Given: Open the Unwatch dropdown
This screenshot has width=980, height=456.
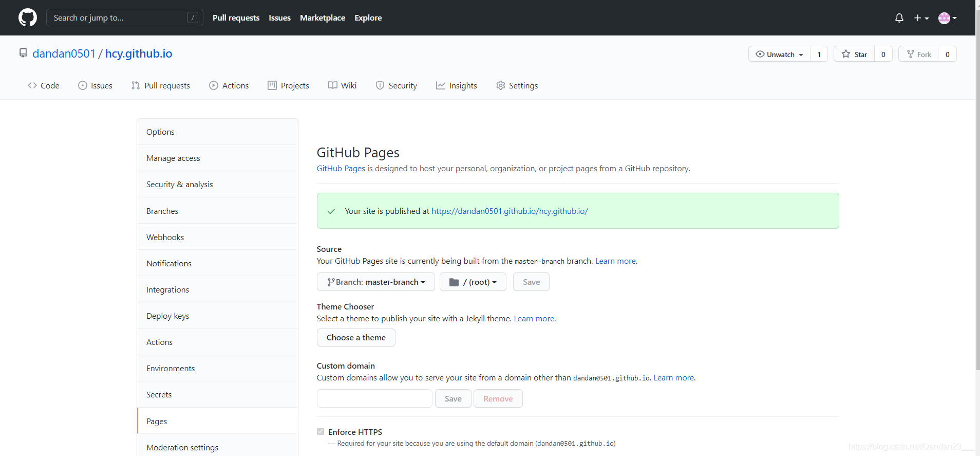Looking at the screenshot, I should click(x=779, y=54).
